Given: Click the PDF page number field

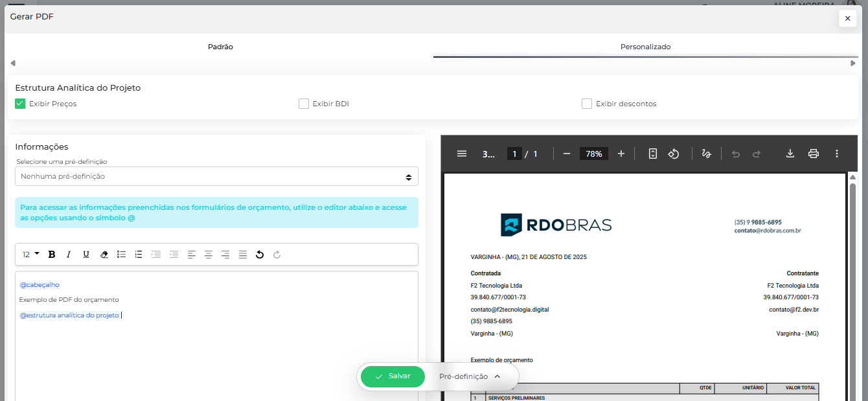Looking at the screenshot, I should tap(514, 154).
